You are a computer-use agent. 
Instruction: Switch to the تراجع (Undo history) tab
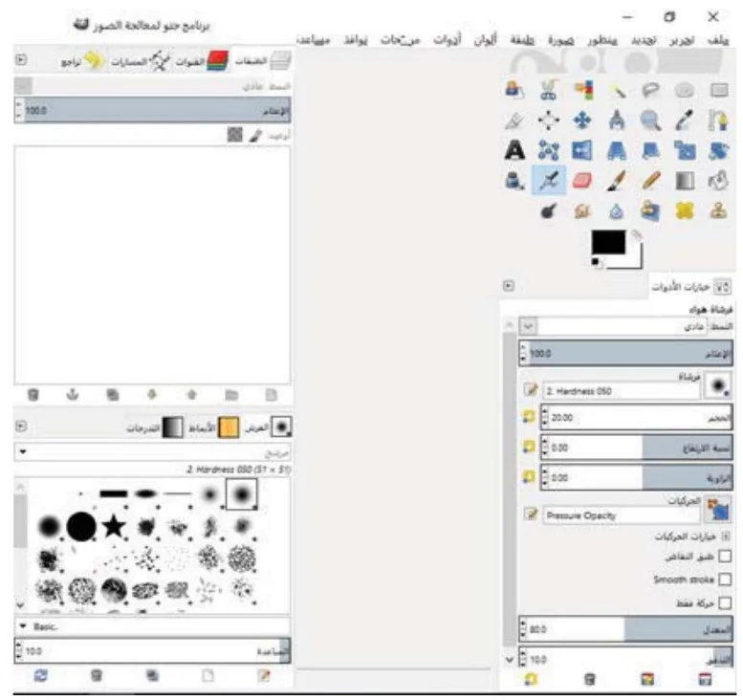click(82, 61)
